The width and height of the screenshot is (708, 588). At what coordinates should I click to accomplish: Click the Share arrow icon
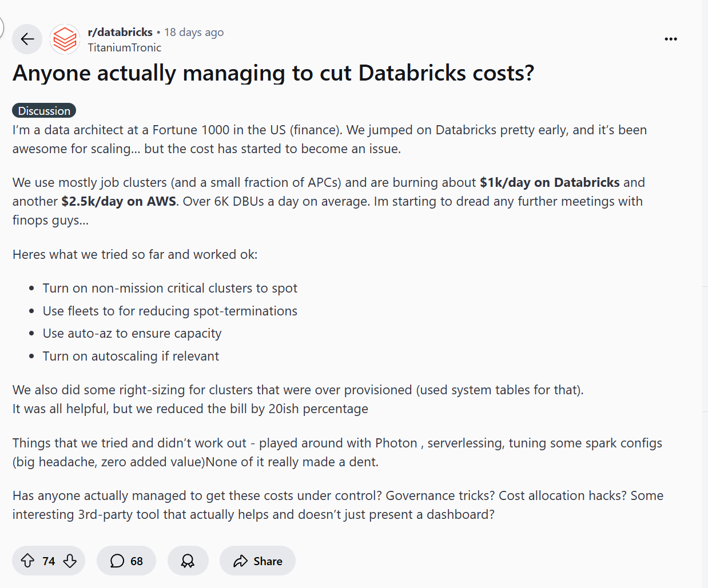[x=240, y=561]
